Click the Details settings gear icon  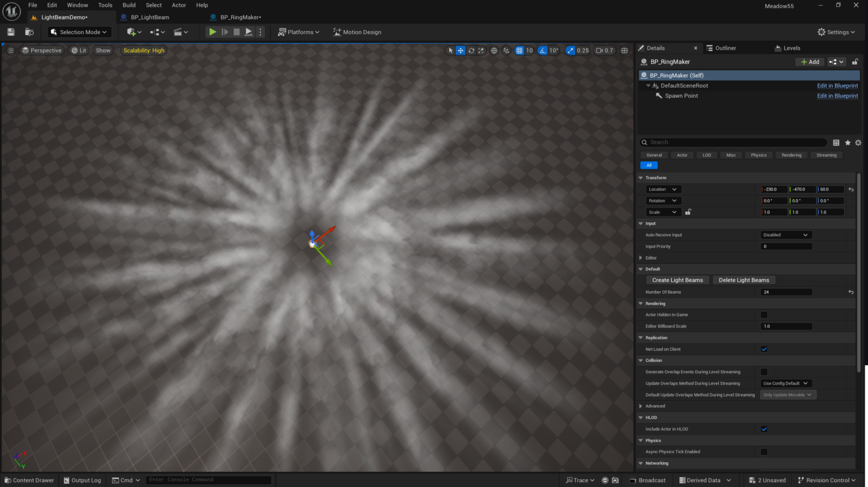[858, 143]
